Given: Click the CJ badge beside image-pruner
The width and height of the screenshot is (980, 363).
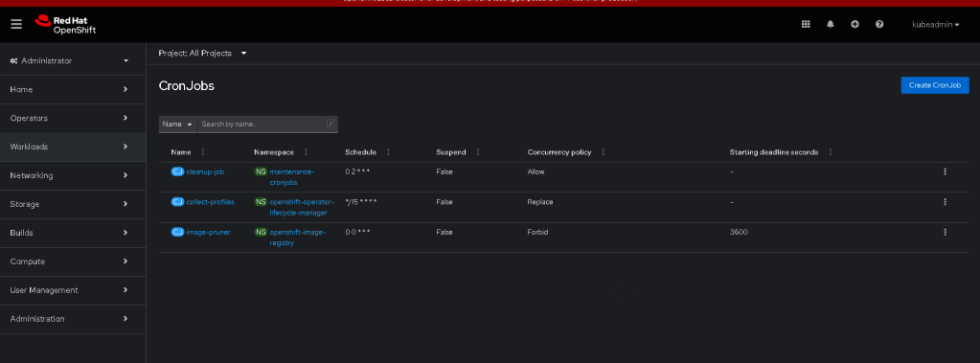Looking at the screenshot, I should click(x=177, y=232).
